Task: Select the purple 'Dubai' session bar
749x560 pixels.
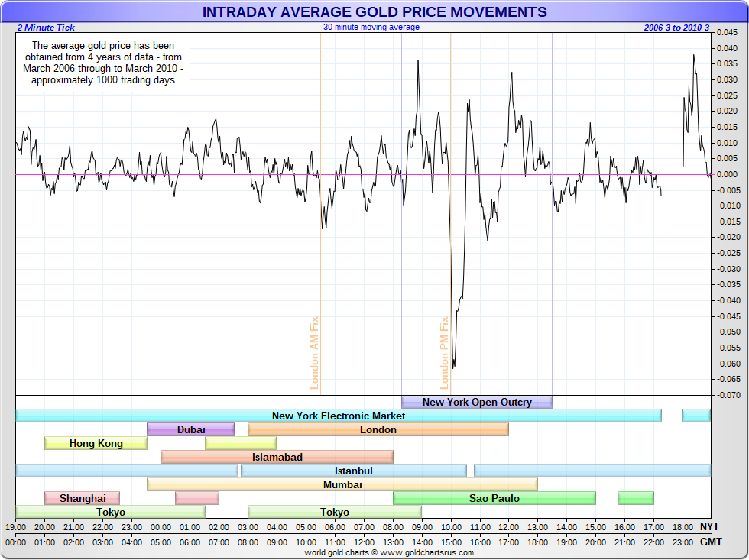Action: coord(190,429)
